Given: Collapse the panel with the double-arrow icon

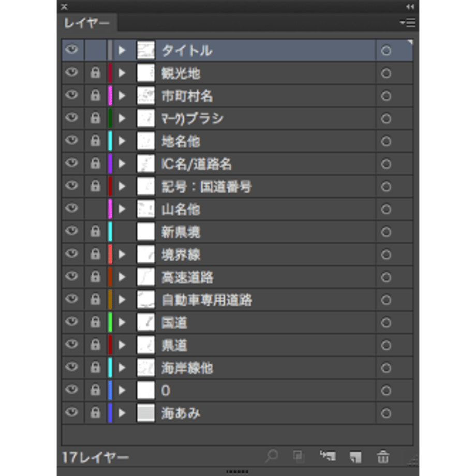Looking at the screenshot, I should (410, 7).
